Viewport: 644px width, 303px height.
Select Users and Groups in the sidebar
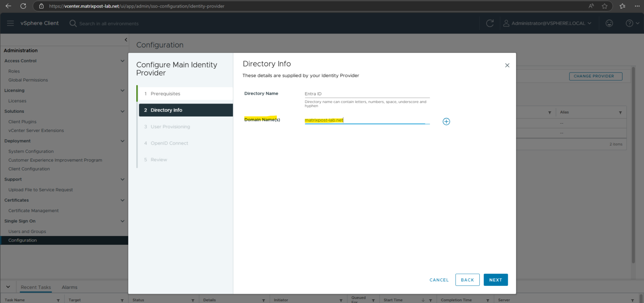point(27,231)
